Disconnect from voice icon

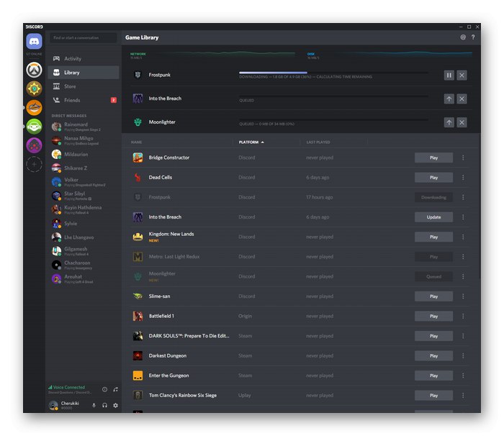point(115,389)
